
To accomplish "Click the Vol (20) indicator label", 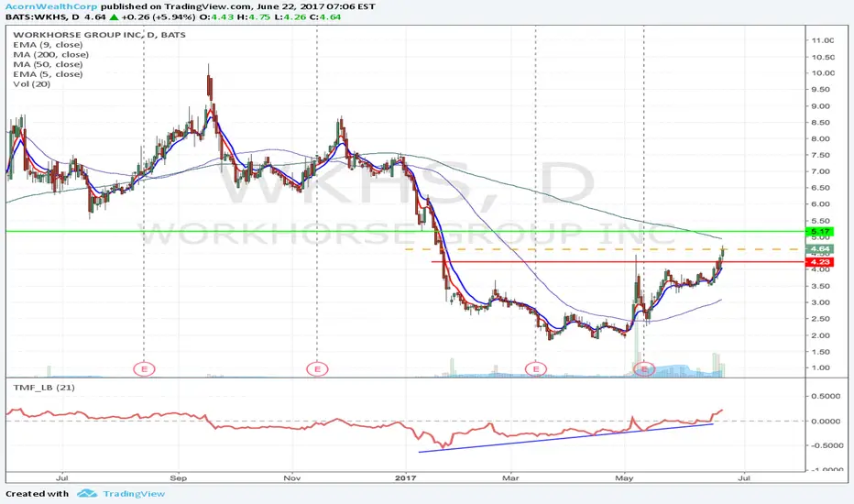I will 31,84.
